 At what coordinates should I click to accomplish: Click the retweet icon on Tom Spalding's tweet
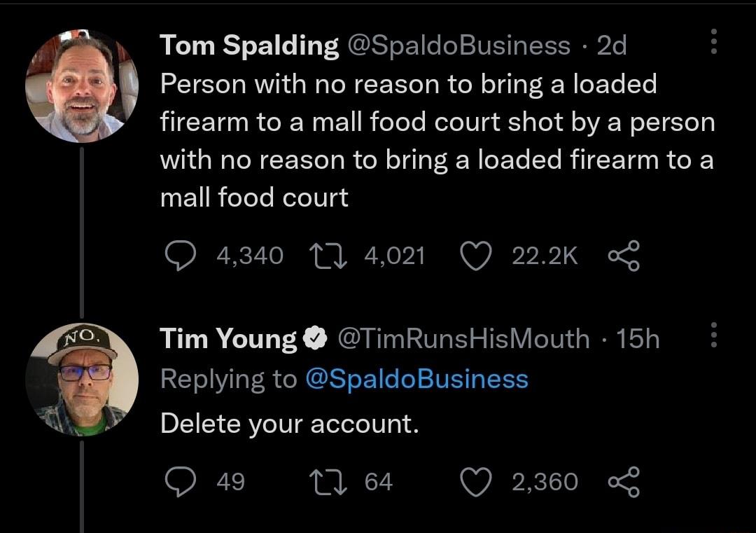coord(326,256)
